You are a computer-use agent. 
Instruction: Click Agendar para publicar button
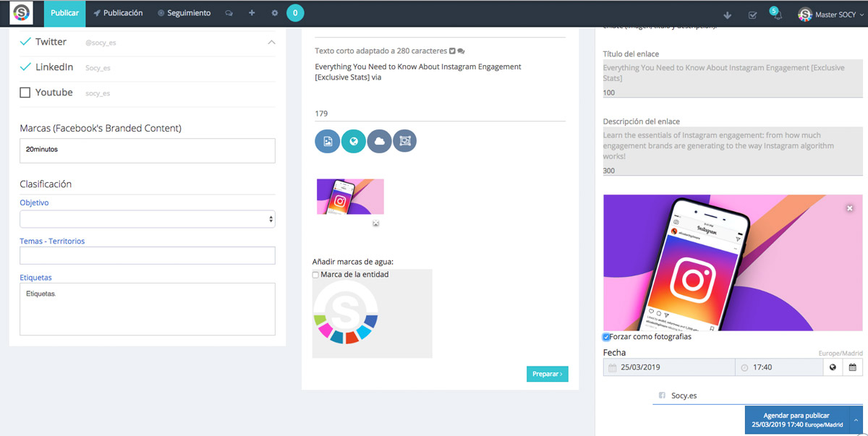797,420
